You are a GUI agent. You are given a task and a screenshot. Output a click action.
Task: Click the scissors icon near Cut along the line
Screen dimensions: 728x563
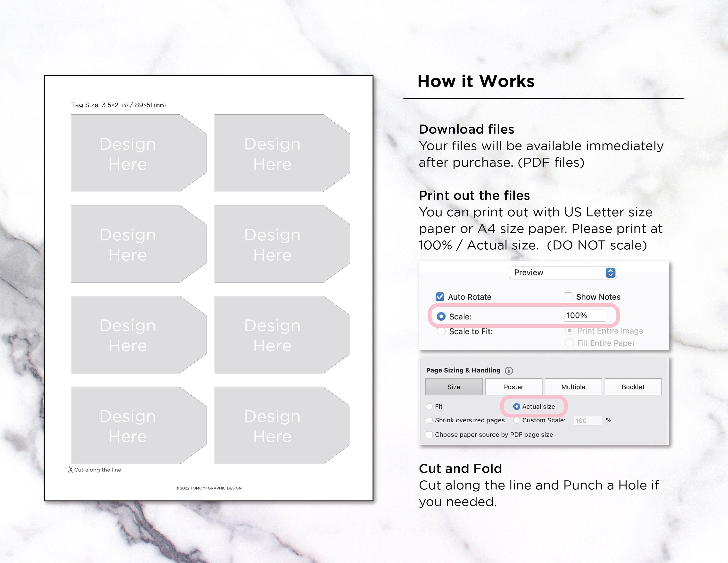(71, 469)
